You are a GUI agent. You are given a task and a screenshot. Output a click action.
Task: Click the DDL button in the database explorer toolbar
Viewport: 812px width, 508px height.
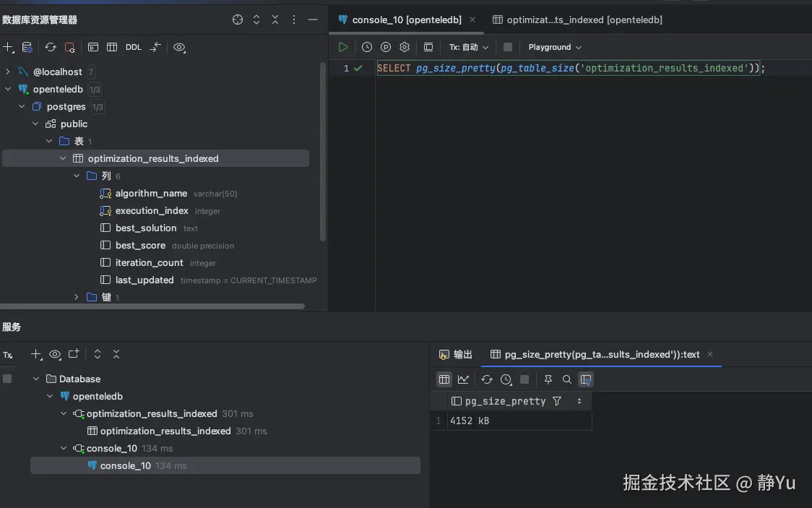(x=134, y=47)
